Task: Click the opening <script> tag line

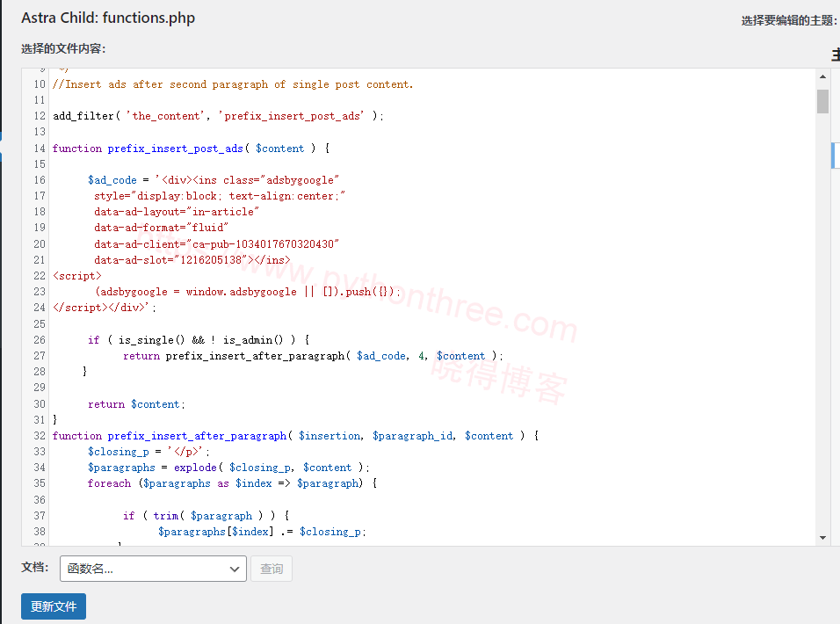Action: pos(77,276)
